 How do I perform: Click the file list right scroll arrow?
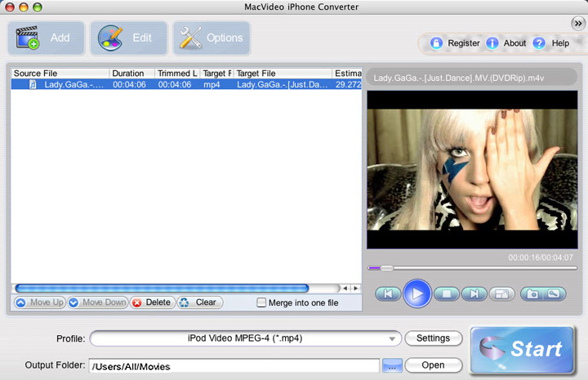[356, 288]
